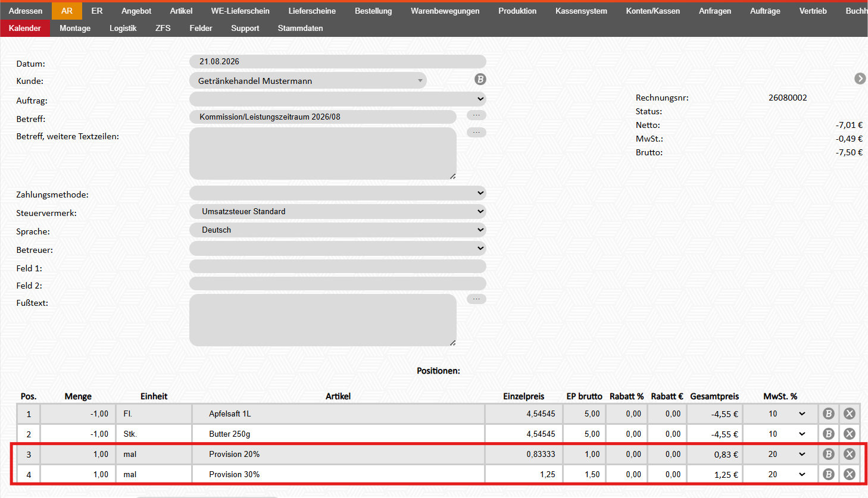Open the Stammdaten menu
Image resolution: width=868 pixels, height=498 pixels.
pos(300,28)
